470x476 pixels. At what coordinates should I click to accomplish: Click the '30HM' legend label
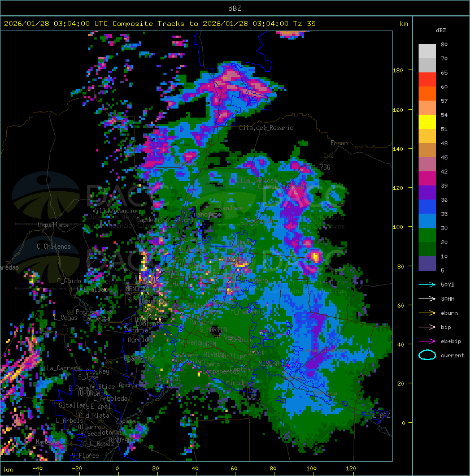447,298
